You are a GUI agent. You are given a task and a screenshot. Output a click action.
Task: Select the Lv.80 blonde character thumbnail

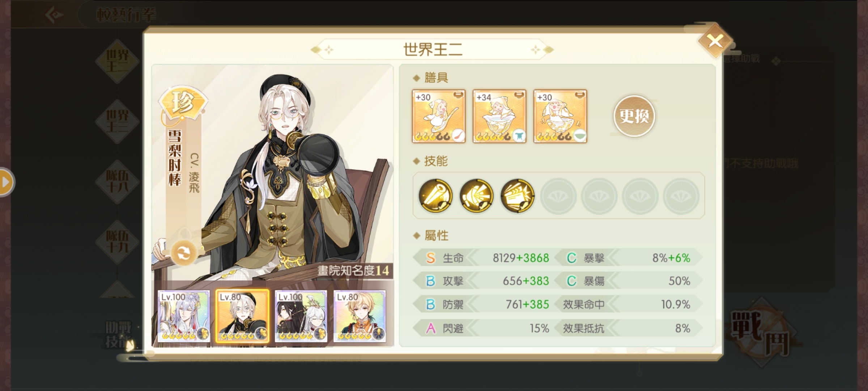(x=359, y=316)
